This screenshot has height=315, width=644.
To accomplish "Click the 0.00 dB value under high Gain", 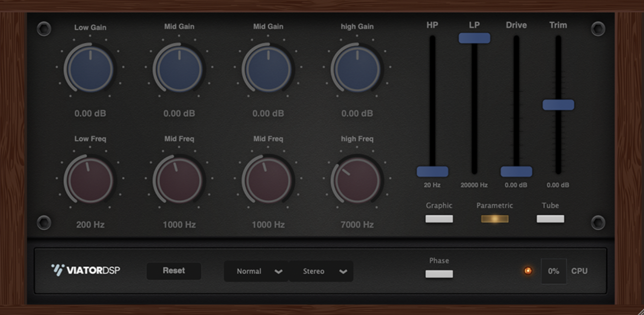I will (357, 114).
